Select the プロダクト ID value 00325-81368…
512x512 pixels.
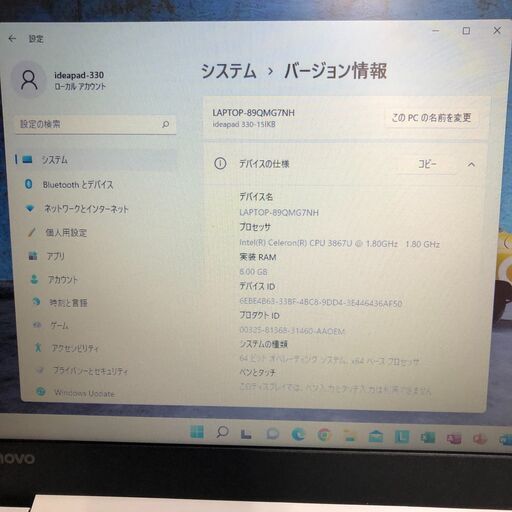tap(292, 330)
